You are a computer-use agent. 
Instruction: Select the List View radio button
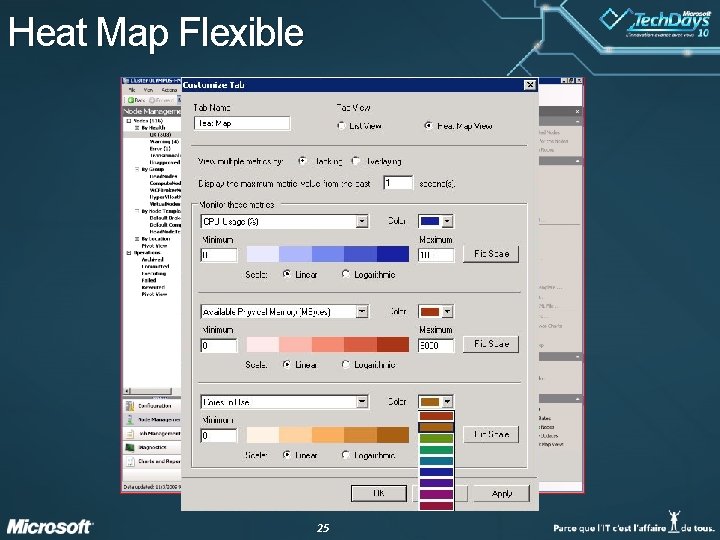click(x=341, y=125)
